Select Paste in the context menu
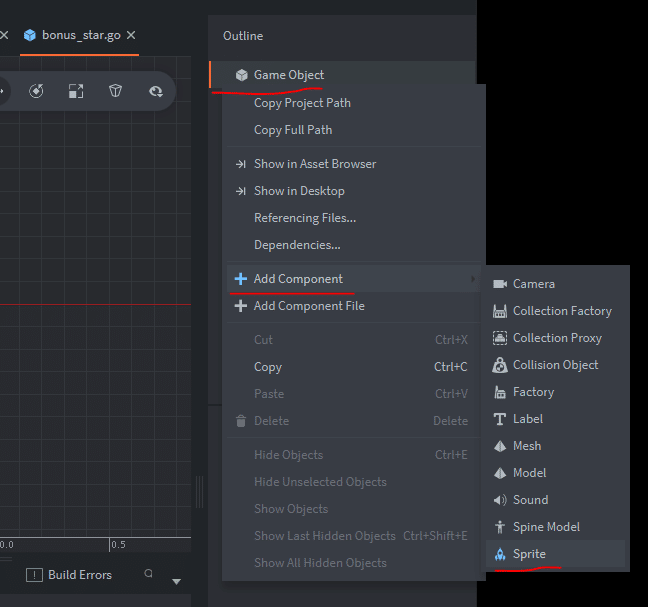This screenshot has width=648, height=607. (354, 394)
